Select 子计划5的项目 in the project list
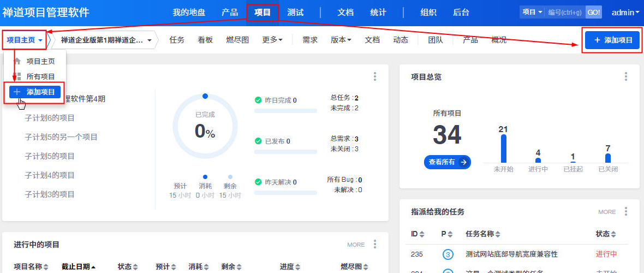644x273 pixels. pos(50,156)
